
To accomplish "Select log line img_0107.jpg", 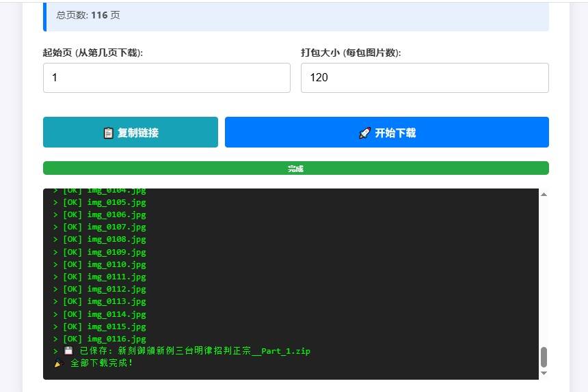I will (100, 227).
